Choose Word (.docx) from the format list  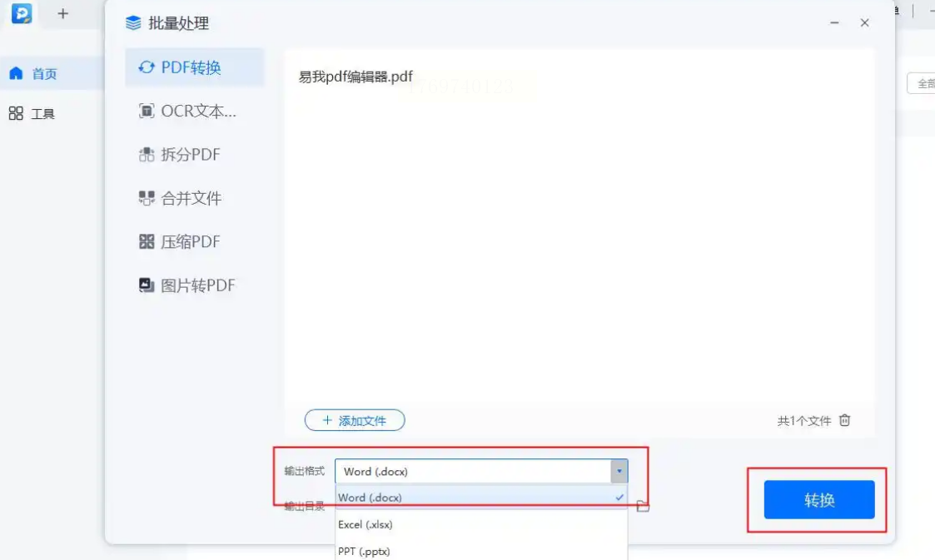[x=481, y=498]
